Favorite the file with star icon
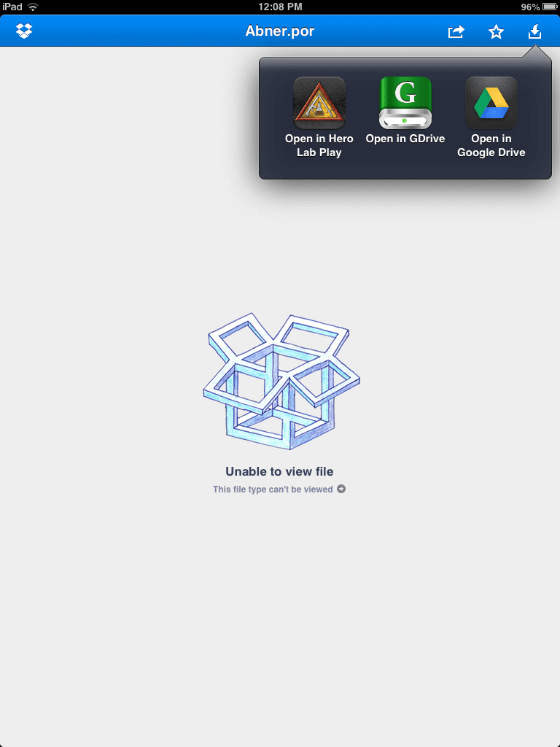Viewport: 560px width, 747px height. point(496,32)
